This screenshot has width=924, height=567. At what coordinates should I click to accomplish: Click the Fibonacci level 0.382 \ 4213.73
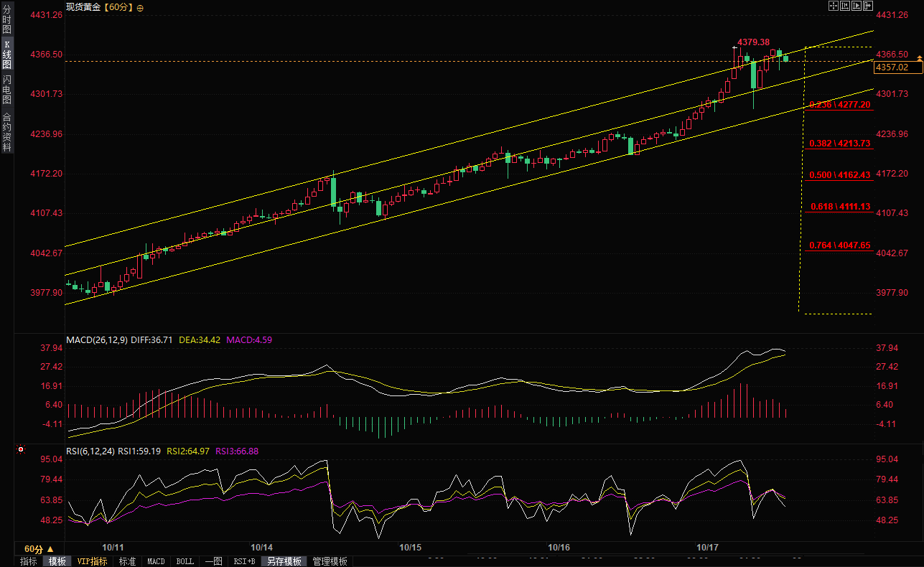click(x=840, y=144)
